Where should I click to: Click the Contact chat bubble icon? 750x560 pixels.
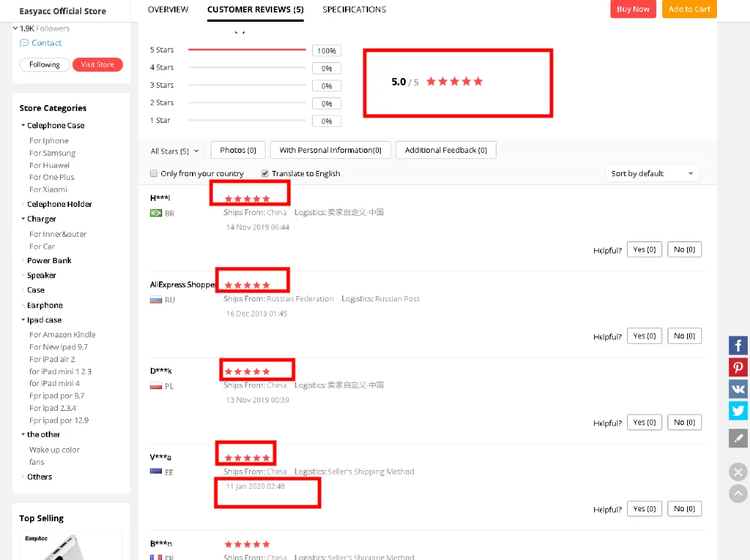point(24,43)
